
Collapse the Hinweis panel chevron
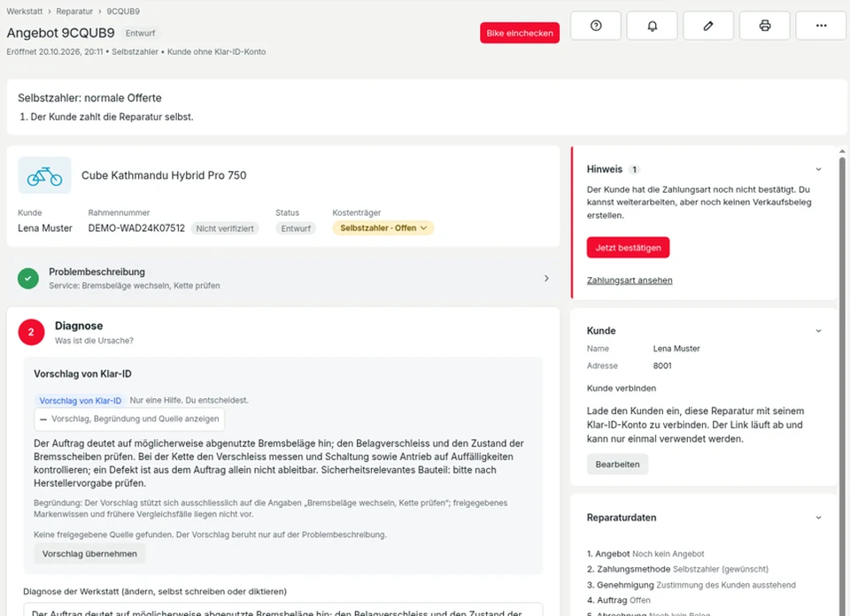(x=818, y=170)
